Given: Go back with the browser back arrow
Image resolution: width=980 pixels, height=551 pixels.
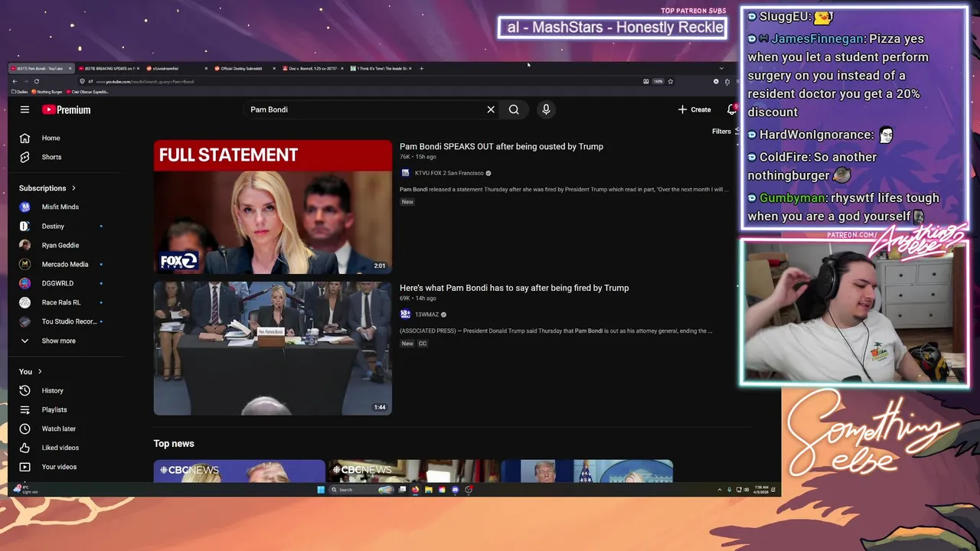Looking at the screenshot, I should (x=15, y=81).
